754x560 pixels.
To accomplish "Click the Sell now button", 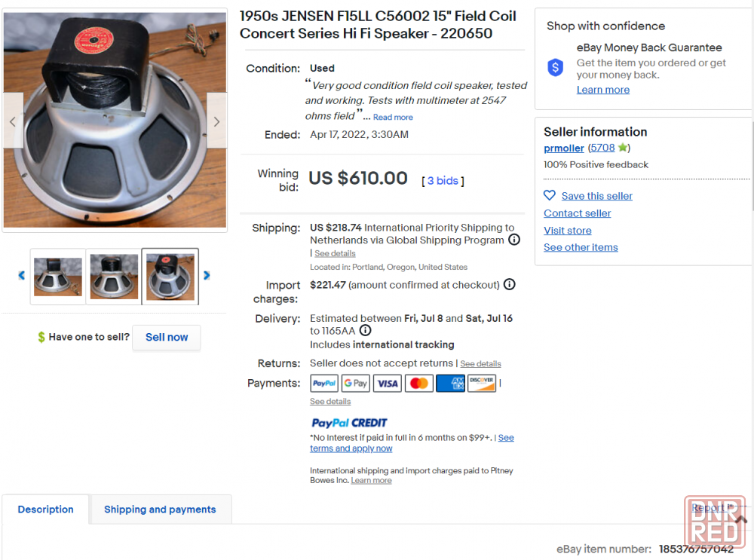I will click(x=167, y=338).
